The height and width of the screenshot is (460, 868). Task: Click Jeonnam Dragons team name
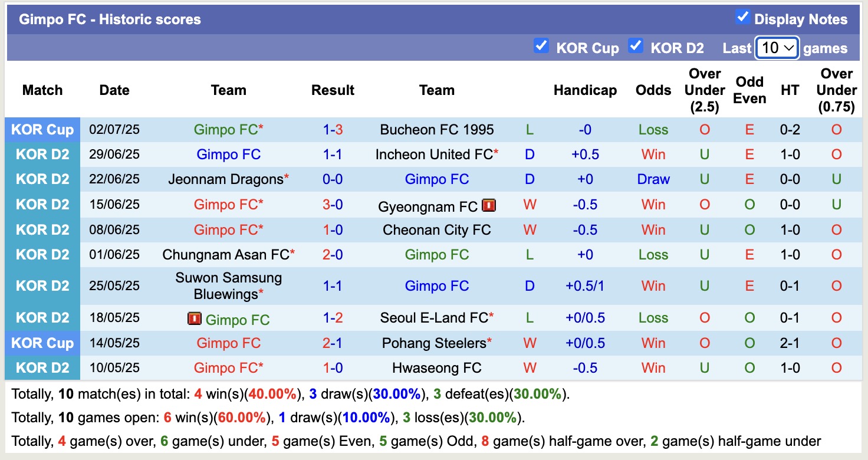coord(225,179)
